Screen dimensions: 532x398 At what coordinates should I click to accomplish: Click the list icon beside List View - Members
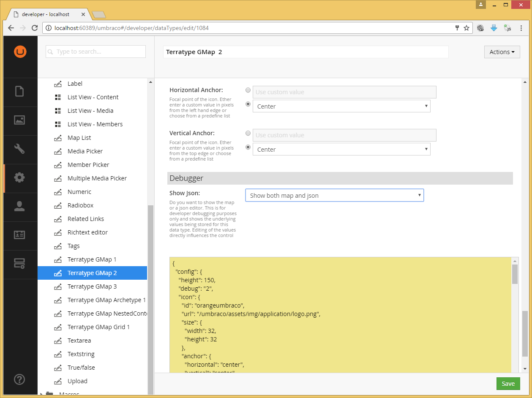point(58,124)
